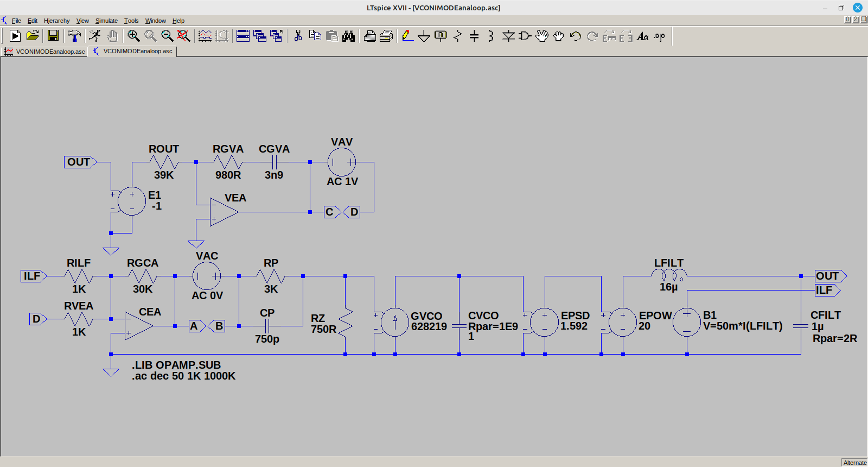Click the Cascade windows icon
Image resolution: width=868 pixels, height=467 pixels.
click(x=260, y=36)
